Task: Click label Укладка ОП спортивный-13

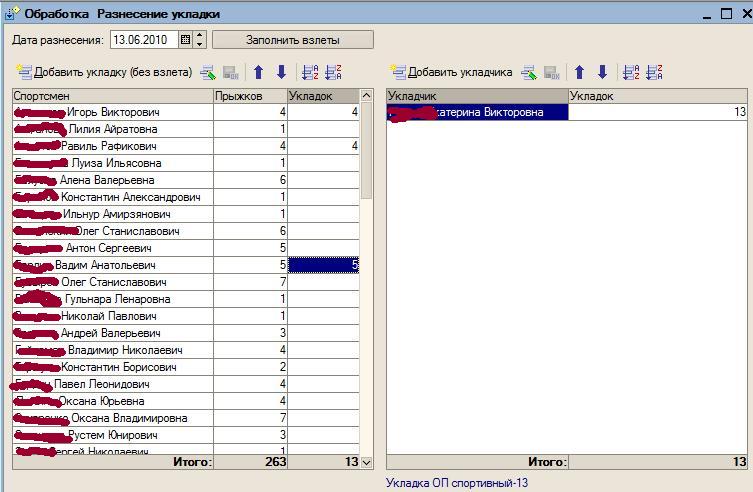Action: (x=457, y=483)
